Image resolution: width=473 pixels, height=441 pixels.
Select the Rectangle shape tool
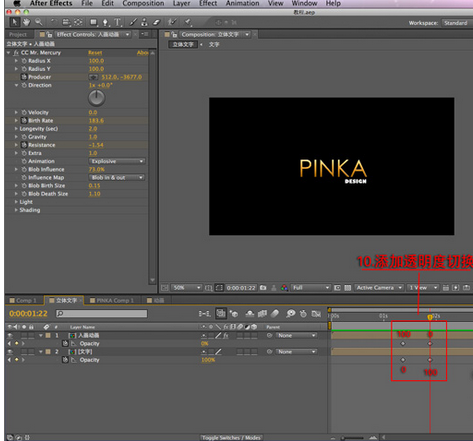tap(94, 22)
